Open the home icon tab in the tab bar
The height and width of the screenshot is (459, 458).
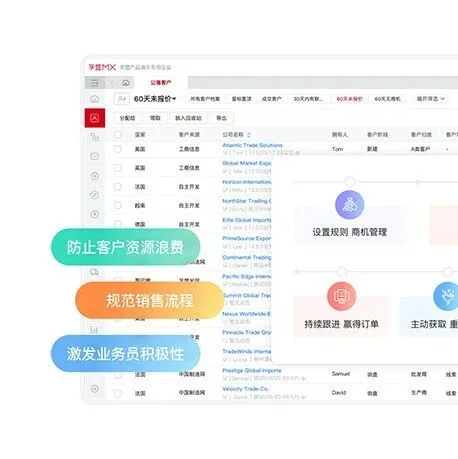pyautogui.click(x=125, y=82)
